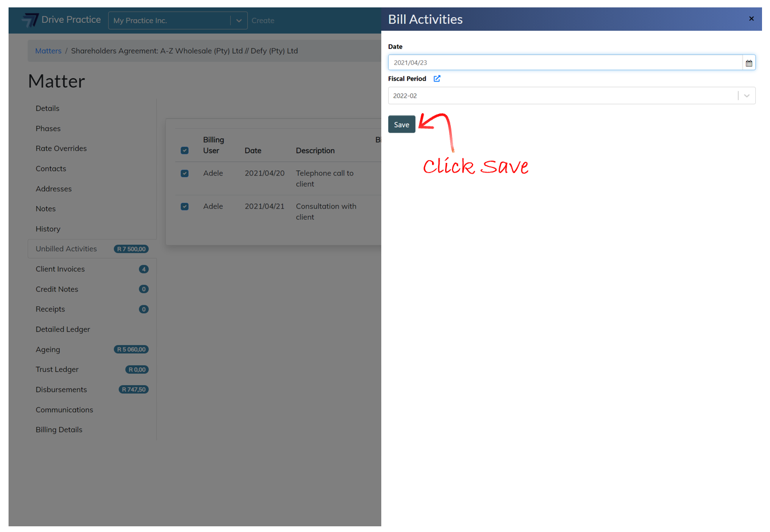Image resolution: width=770 pixels, height=532 pixels.
Task: Open Client Invoices in sidebar
Action: click(60, 269)
